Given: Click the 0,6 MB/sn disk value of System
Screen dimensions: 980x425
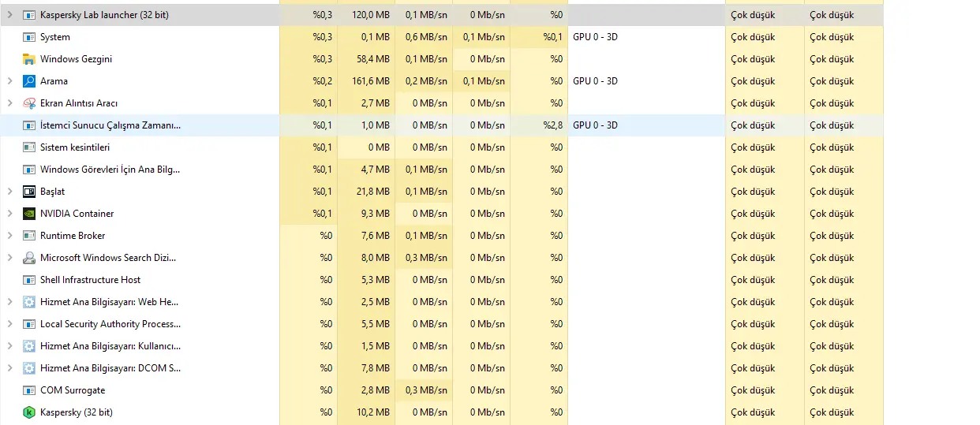Looking at the screenshot, I should tap(426, 37).
